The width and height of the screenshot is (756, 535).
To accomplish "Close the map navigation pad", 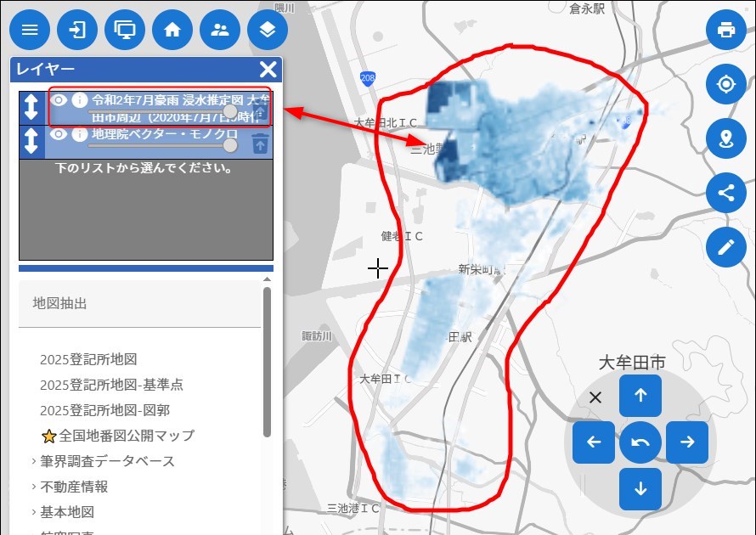I will (595, 397).
